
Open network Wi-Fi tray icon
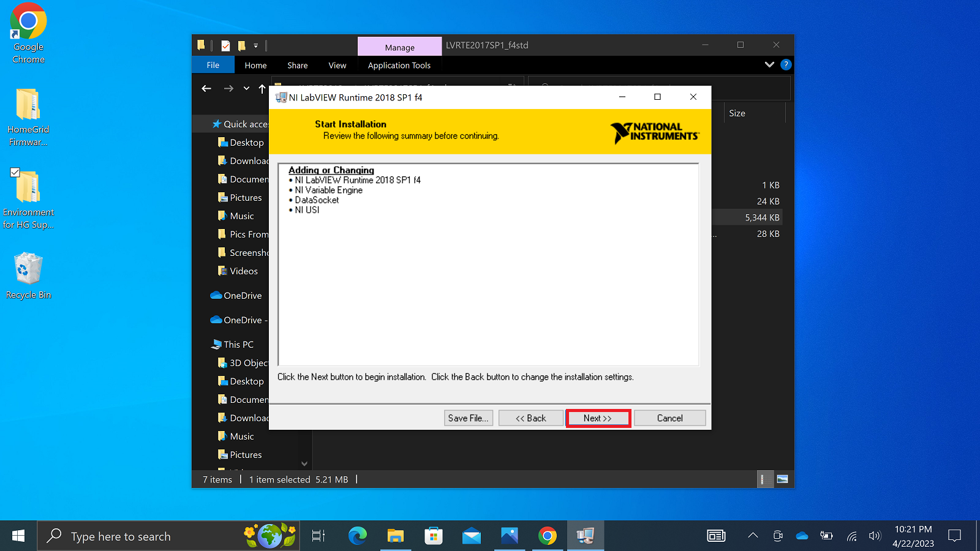851,536
